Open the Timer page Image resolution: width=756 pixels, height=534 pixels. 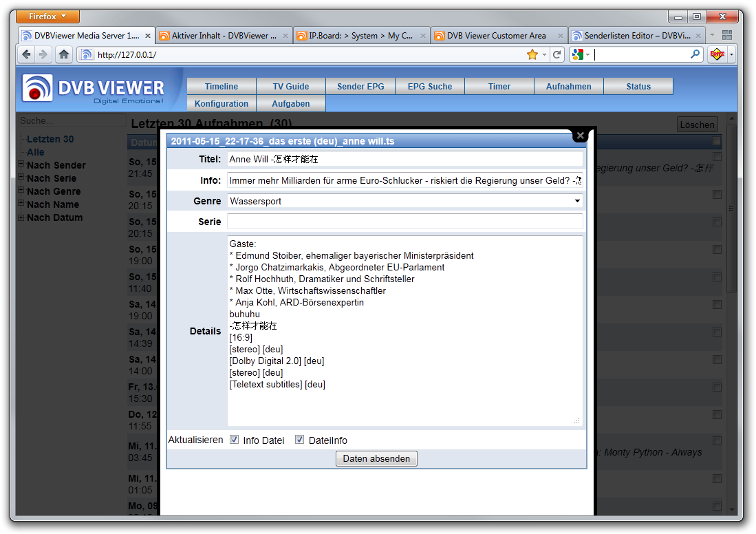499,86
